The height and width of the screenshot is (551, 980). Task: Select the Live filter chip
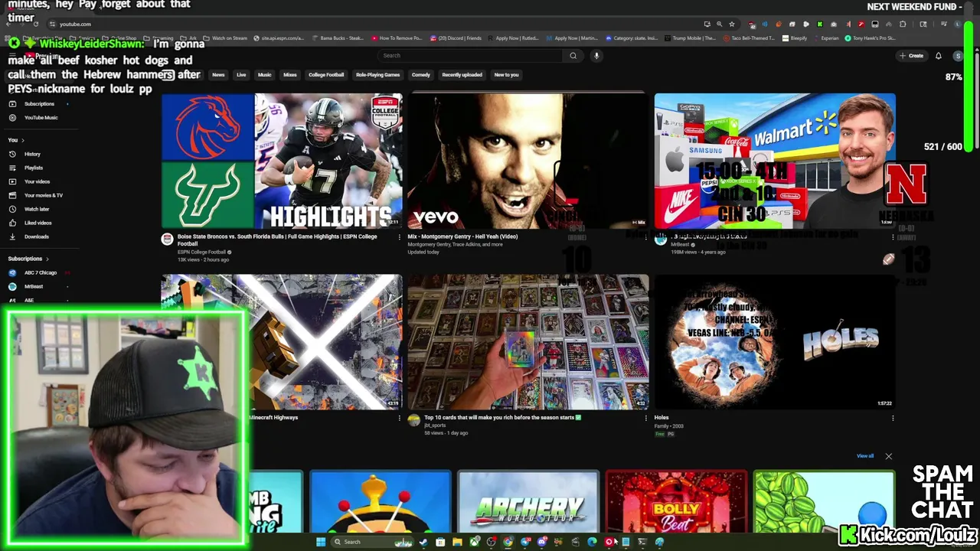pos(241,75)
